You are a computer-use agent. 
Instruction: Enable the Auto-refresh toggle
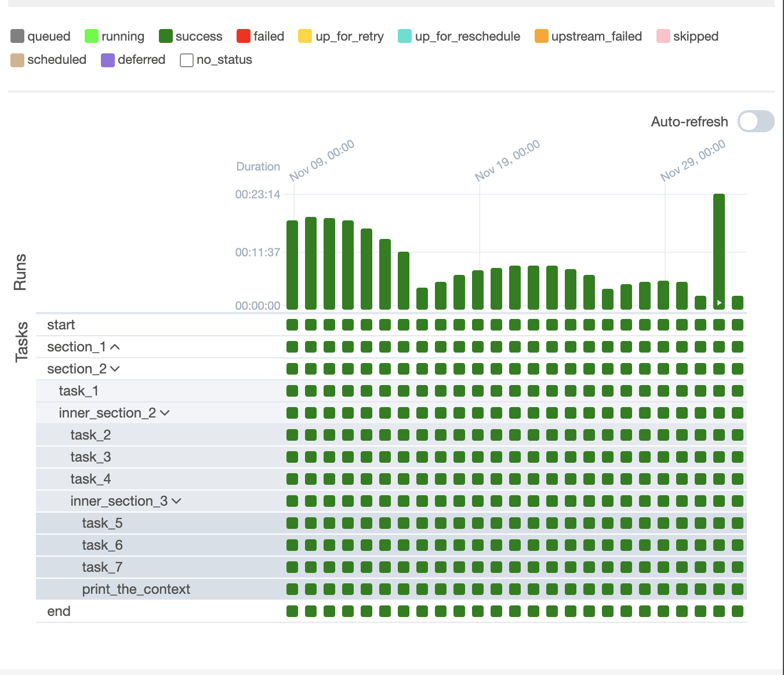755,122
